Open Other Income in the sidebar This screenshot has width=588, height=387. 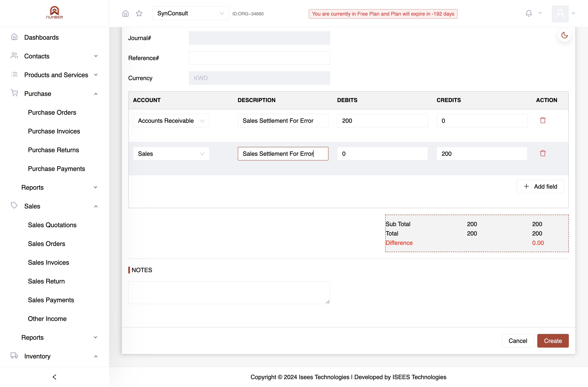[x=47, y=319]
